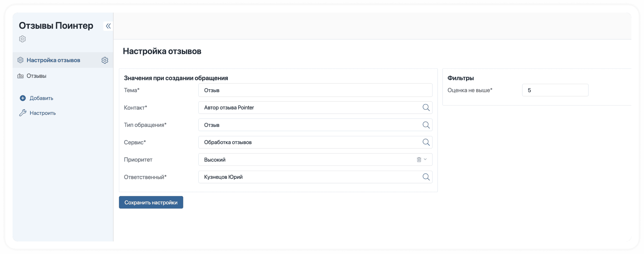This screenshot has height=254, width=644.
Task: Clear Приоритет value with trash icon
Action: click(x=419, y=159)
